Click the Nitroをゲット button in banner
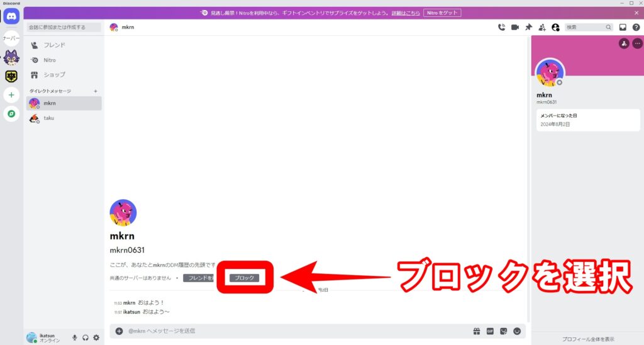Image resolution: width=644 pixels, height=345 pixels. pyautogui.click(x=442, y=13)
